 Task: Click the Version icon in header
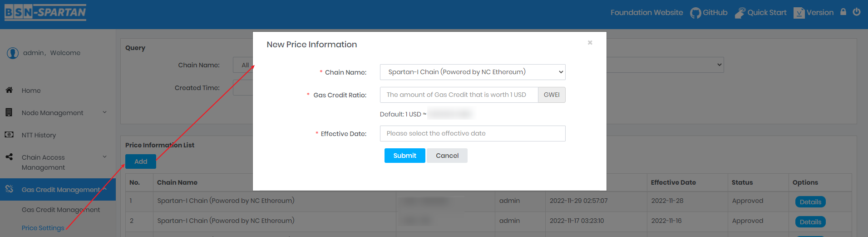pos(799,13)
